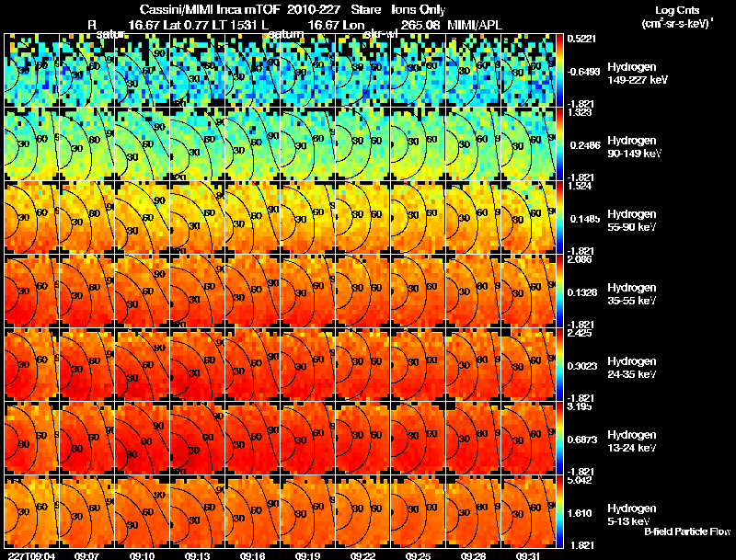The height and width of the screenshot is (560, 736).
Task: Open the 5-13 keV panel at 09:07
Action: [x=86, y=512]
